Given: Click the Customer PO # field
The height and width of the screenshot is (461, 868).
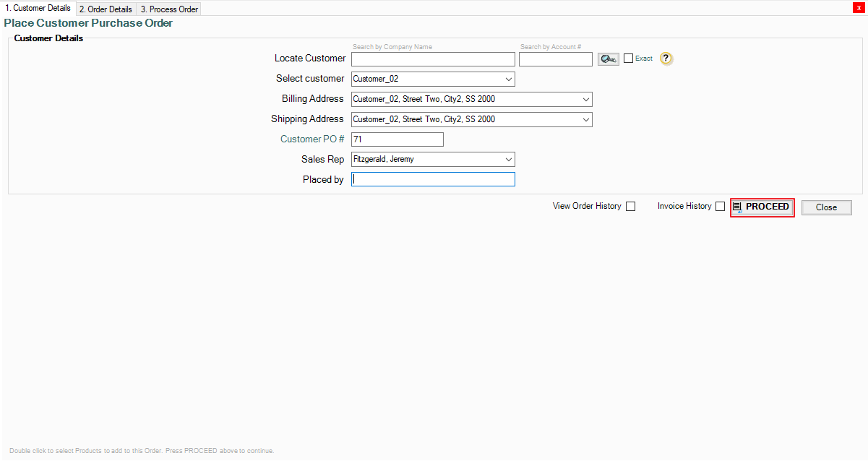Looking at the screenshot, I should 397,139.
